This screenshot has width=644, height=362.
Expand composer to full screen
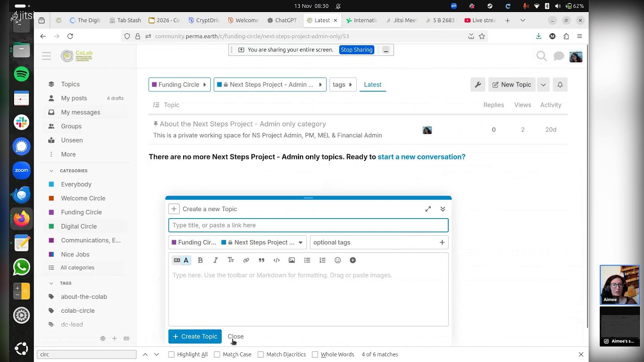pyautogui.click(x=428, y=209)
